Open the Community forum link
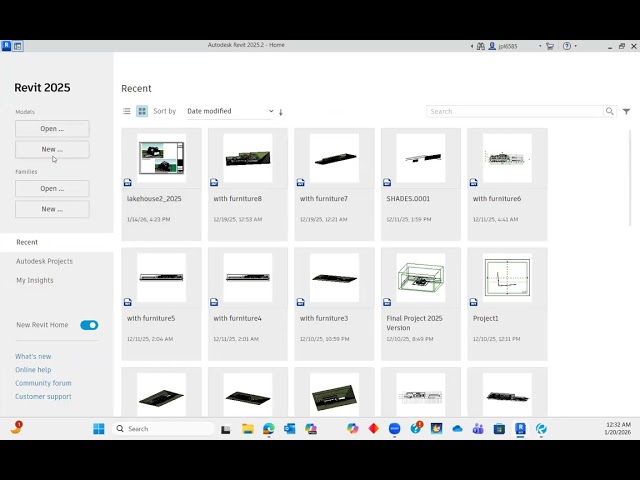This screenshot has width=640, height=480. (43, 383)
